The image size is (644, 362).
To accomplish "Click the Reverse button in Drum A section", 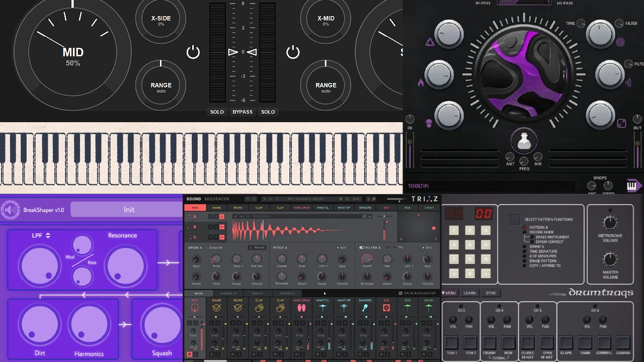I will (257, 247).
